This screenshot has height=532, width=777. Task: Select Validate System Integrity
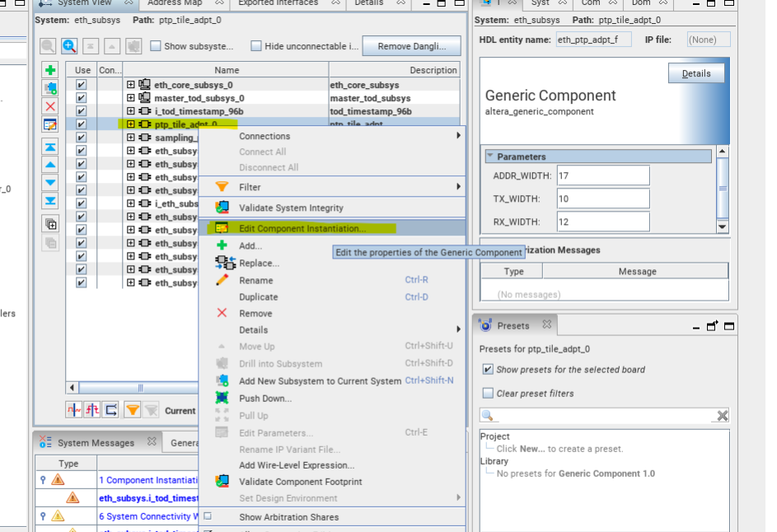332,208
